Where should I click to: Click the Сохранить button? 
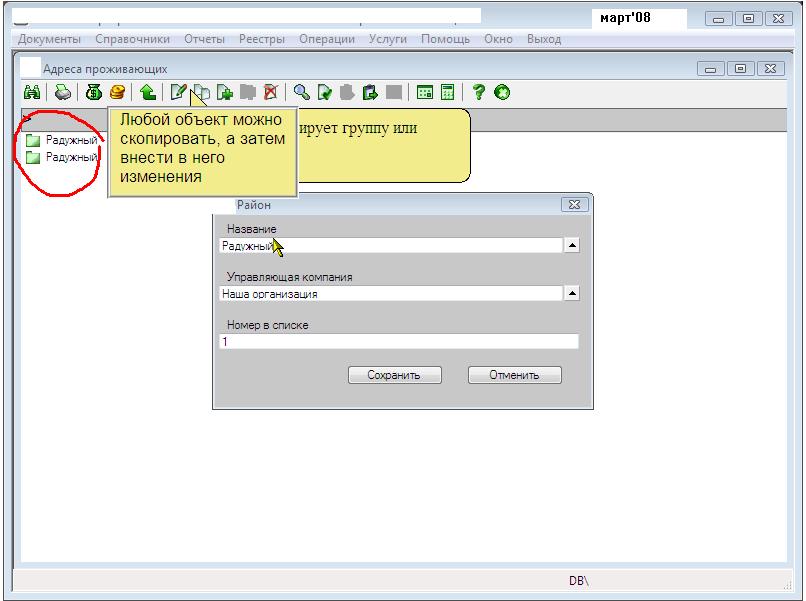tap(395, 375)
